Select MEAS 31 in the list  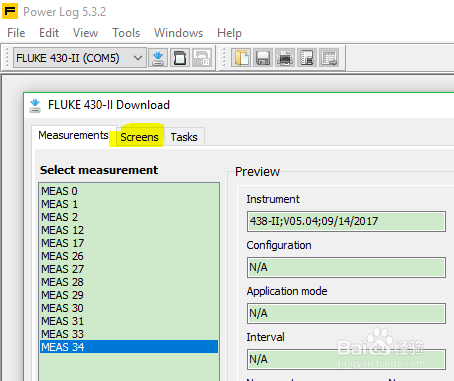(129, 321)
